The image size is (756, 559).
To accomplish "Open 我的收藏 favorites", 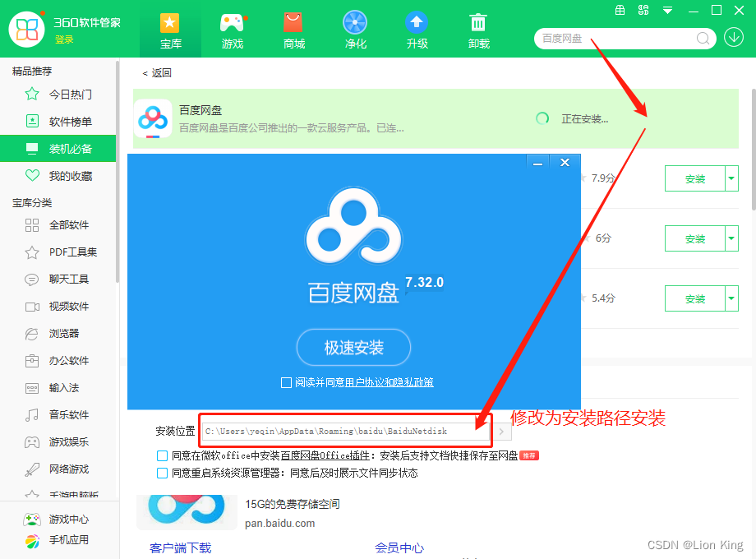I will click(x=58, y=176).
